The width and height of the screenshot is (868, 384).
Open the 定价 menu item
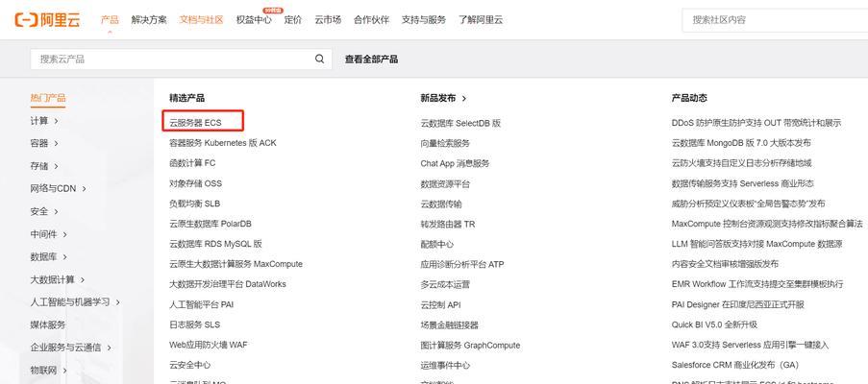click(293, 20)
